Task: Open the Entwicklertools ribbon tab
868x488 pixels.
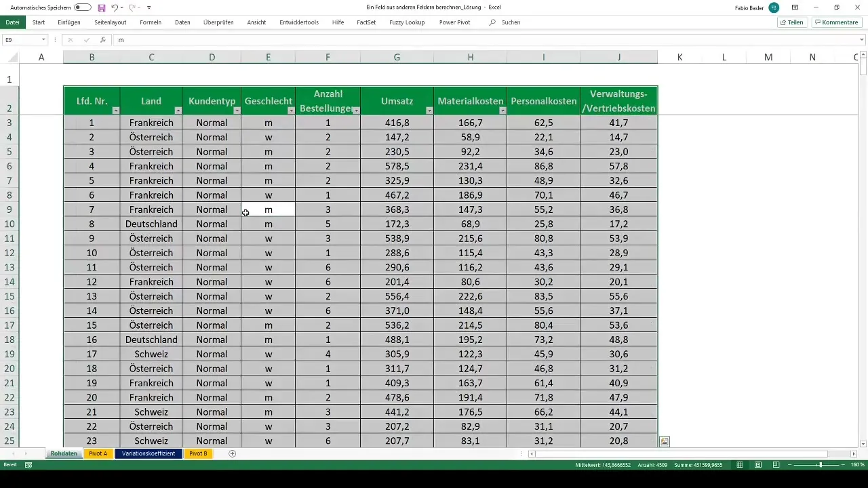Action: tap(299, 22)
